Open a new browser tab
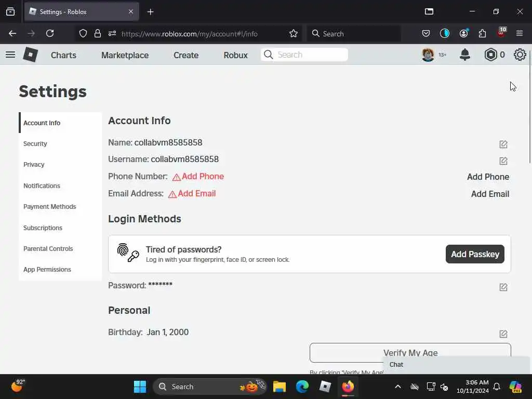The height and width of the screenshot is (399, 532). pos(150,12)
